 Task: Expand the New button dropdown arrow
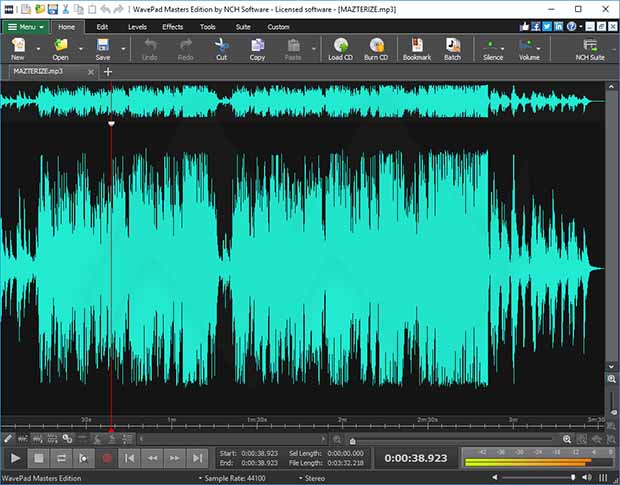38,49
